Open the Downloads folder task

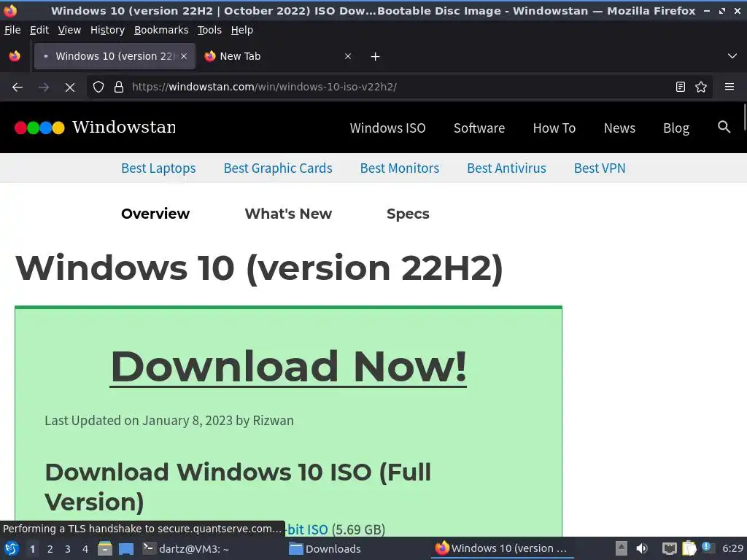(x=325, y=548)
